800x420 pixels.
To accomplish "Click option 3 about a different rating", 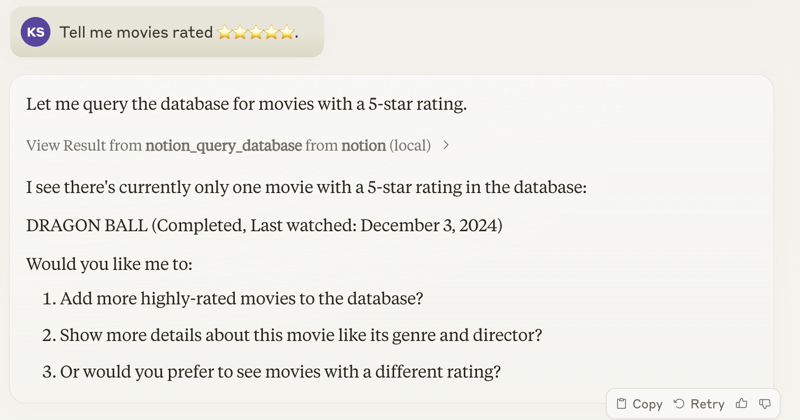I will coord(280,372).
